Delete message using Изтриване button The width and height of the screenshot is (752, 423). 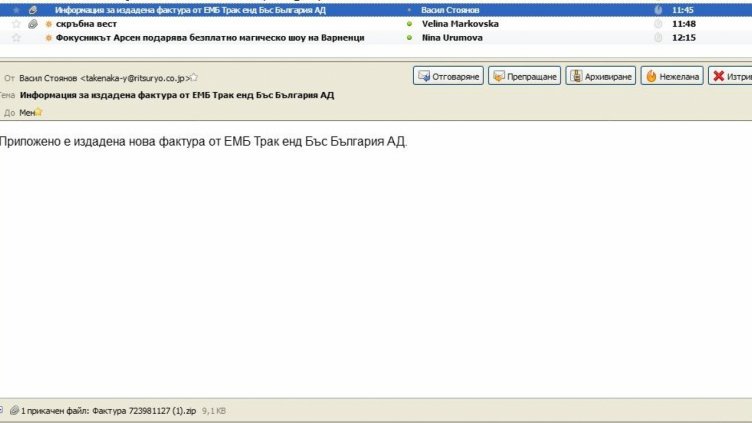(730, 76)
